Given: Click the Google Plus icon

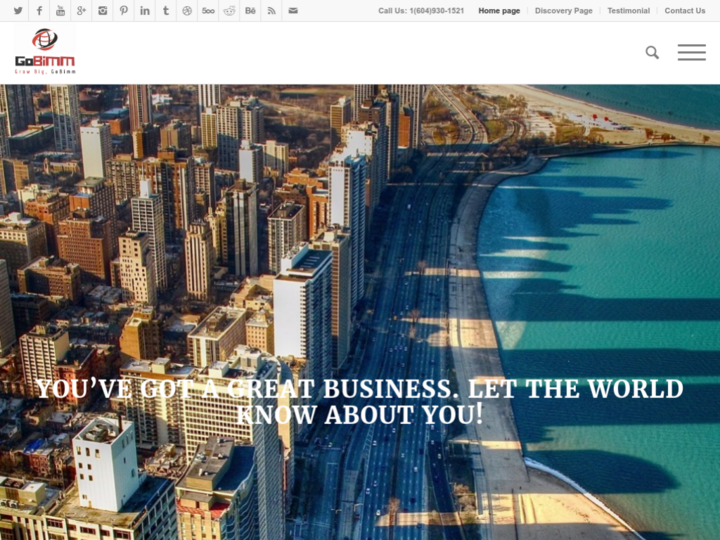Looking at the screenshot, I should tap(82, 11).
